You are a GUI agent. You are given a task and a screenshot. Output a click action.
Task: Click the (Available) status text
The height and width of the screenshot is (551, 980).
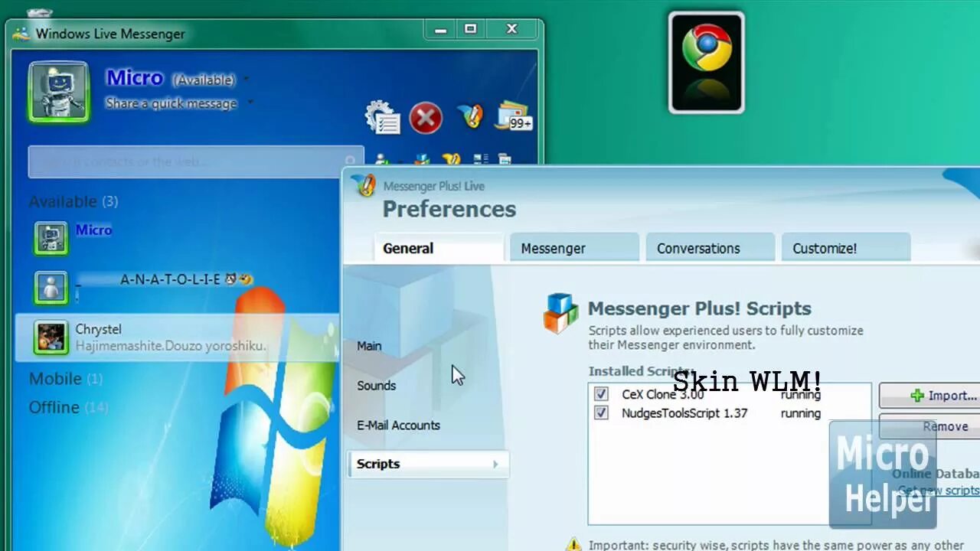tap(203, 80)
